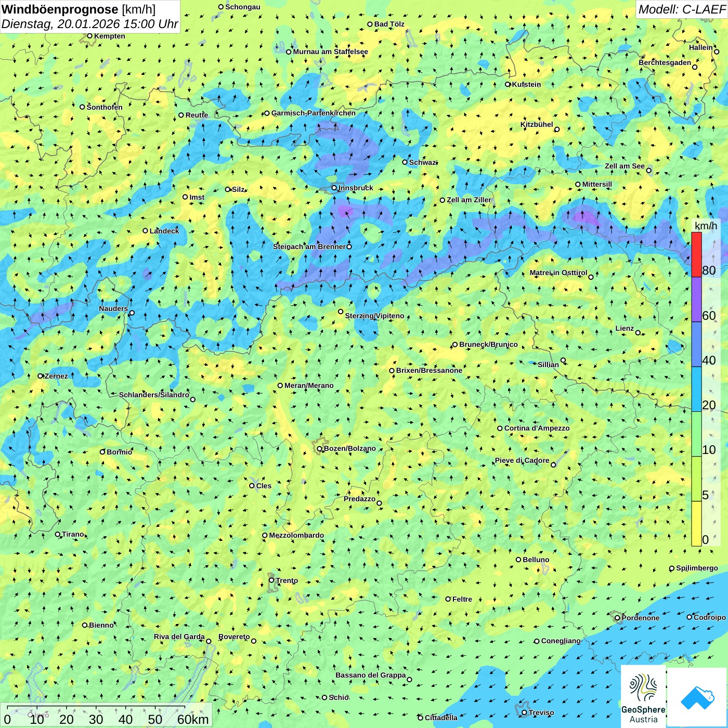Click the 'Bad Tölz' label
Screen dimensions: 728x728
click(389, 24)
